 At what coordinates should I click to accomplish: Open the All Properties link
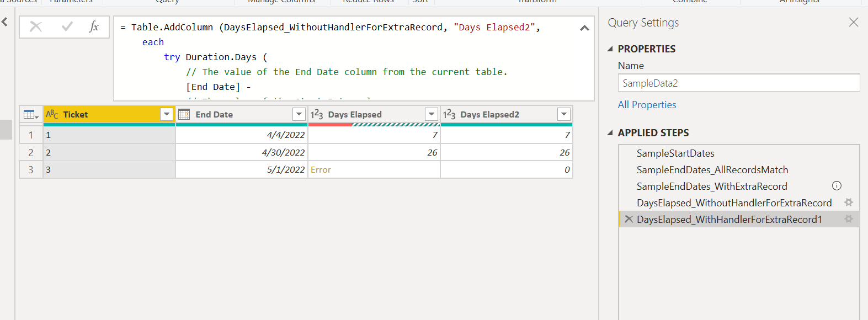point(647,105)
